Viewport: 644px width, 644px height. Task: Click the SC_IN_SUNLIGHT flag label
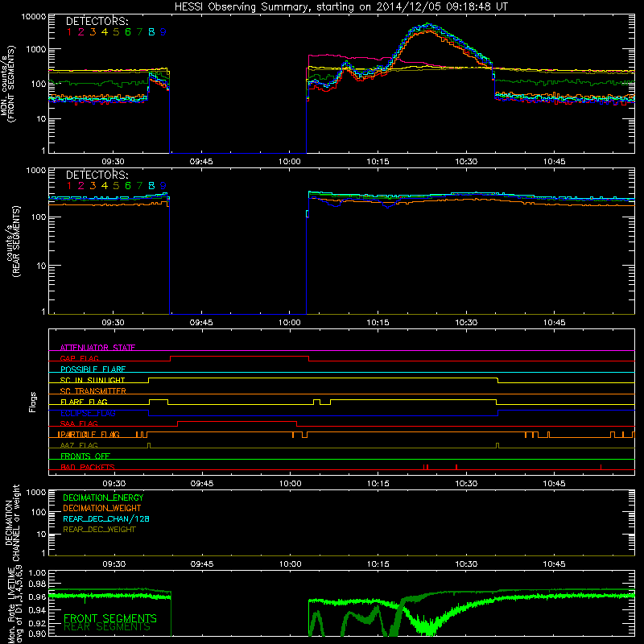(x=93, y=380)
